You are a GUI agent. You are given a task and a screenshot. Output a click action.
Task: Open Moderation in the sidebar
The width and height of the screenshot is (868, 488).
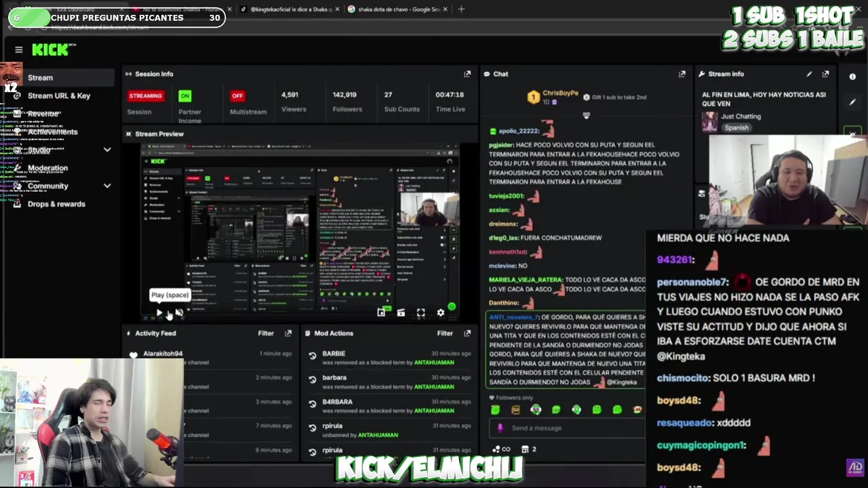[48, 168]
